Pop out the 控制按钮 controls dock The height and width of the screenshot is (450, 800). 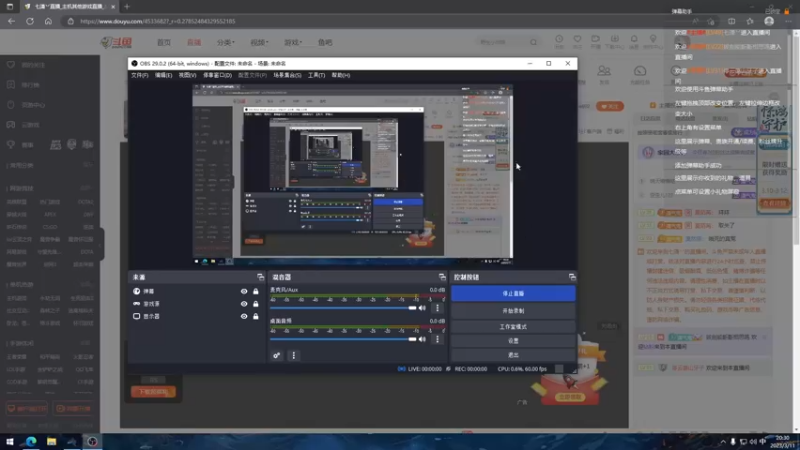[x=572, y=277]
